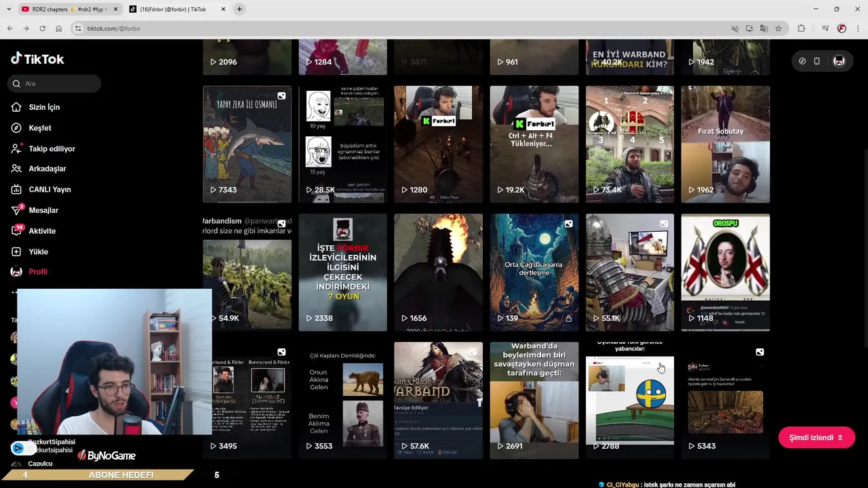
Task: Open the Orta Çağ'da aganla dertleşme post
Action: pos(534,272)
